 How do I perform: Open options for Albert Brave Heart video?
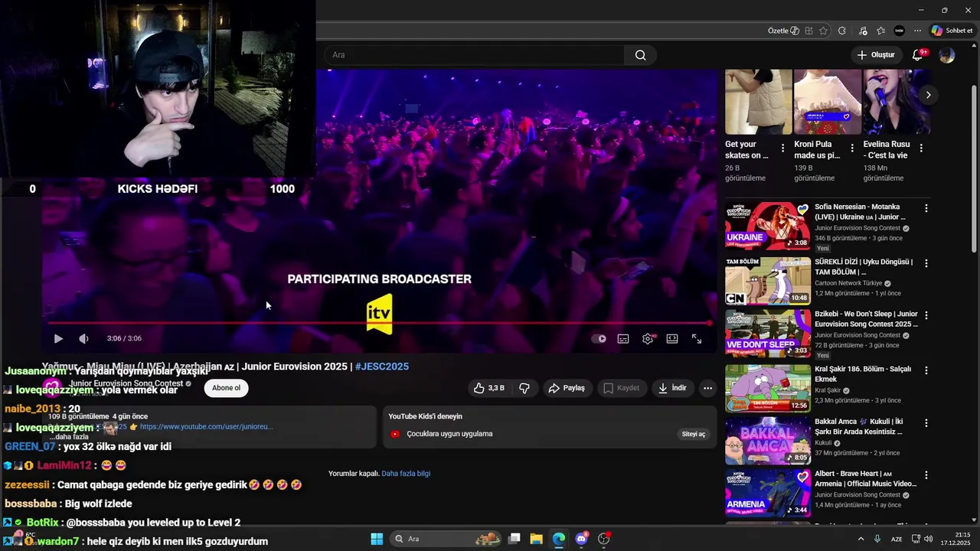pyautogui.click(x=926, y=475)
